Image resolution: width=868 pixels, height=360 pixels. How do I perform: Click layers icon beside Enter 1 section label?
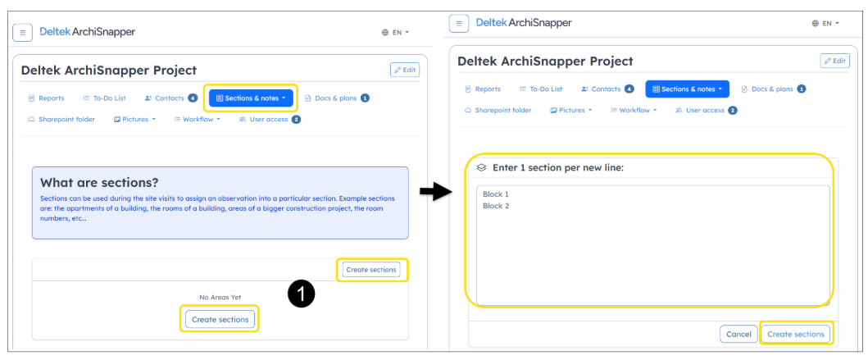(482, 167)
